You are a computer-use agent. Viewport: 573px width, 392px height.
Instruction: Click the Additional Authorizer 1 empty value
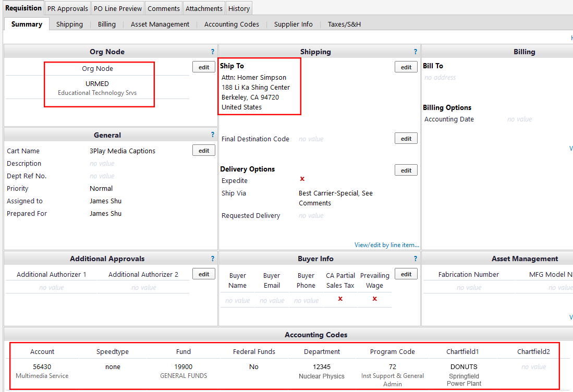[52, 288]
